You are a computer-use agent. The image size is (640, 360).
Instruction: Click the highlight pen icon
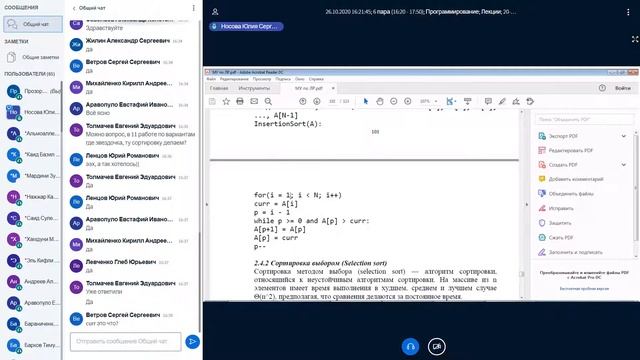(502, 102)
